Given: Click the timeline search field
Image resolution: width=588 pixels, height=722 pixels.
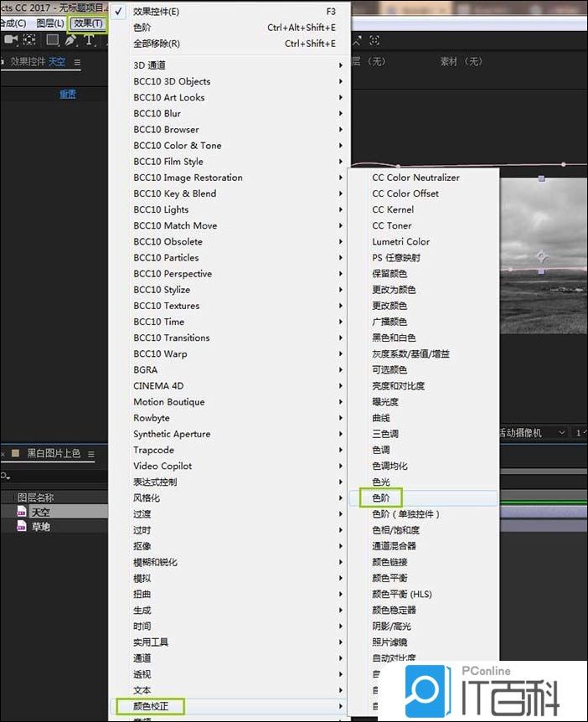Looking at the screenshot, I should coord(54,476).
